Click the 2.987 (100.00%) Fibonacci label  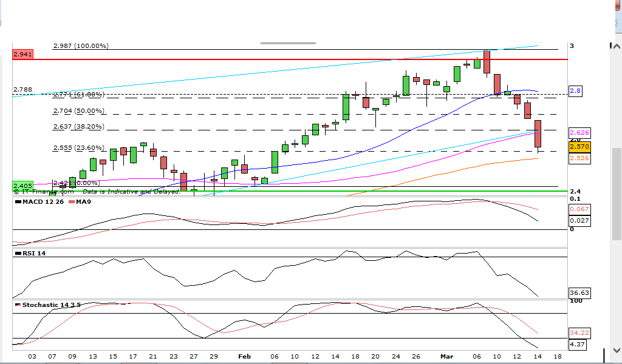click(81, 45)
